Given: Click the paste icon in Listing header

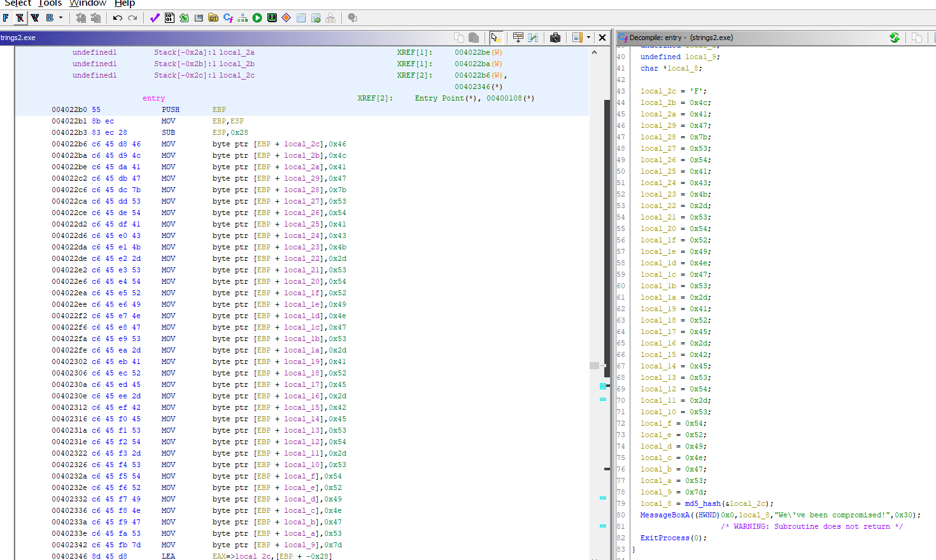Looking at the screenshot, I should tap(474, 38).
